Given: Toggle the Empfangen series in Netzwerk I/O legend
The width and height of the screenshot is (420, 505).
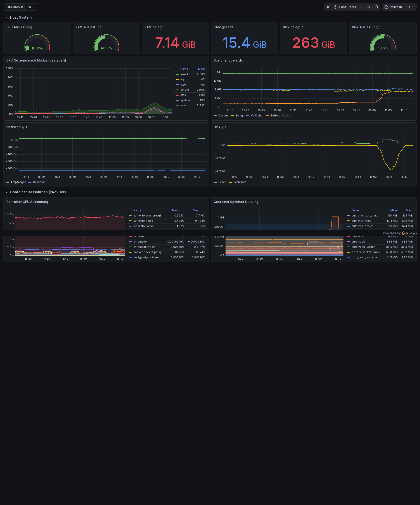Looking at the screenshot, I should coord(19,182).
